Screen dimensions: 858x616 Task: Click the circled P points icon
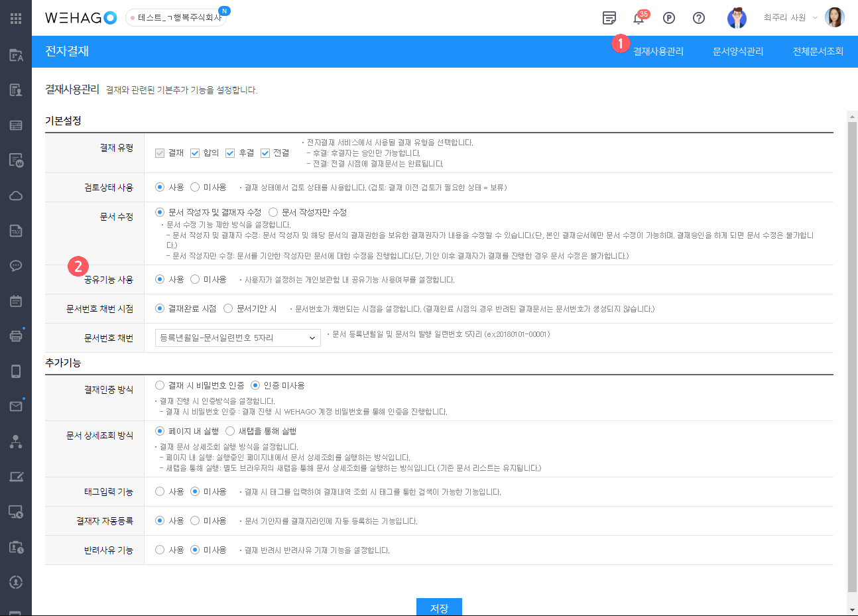tap(668, 18)
